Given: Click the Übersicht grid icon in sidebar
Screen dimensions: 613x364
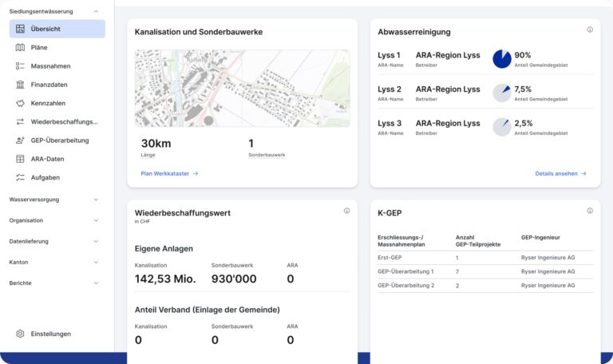Looking at the screenshot, I should coord(21,29).
